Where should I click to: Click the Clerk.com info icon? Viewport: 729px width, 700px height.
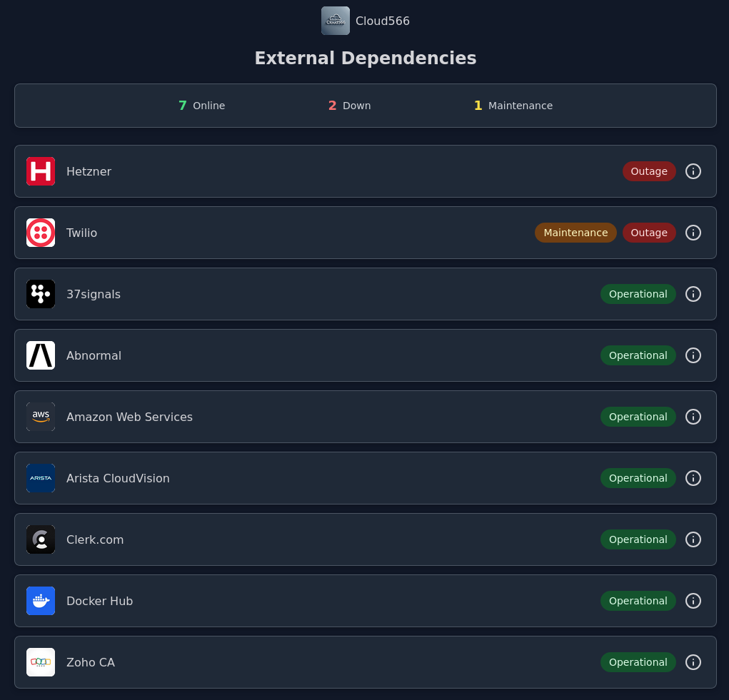(693, 539)
